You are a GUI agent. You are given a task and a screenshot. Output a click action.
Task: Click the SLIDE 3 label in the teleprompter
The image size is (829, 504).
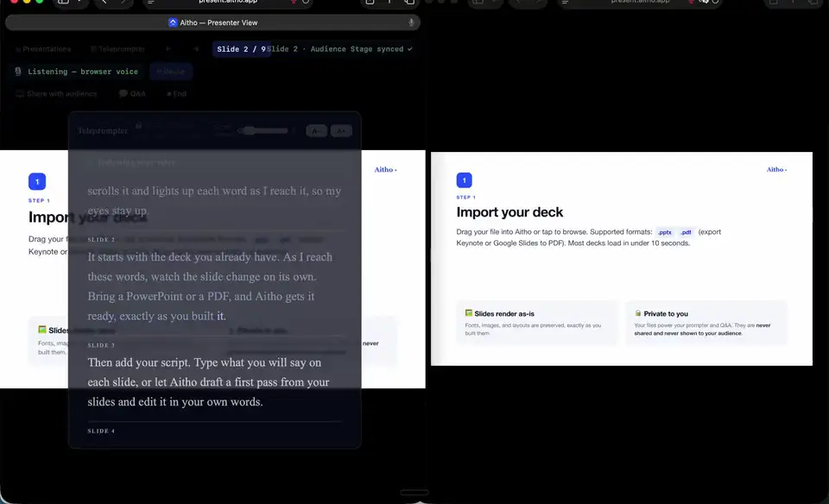point(101,345)
